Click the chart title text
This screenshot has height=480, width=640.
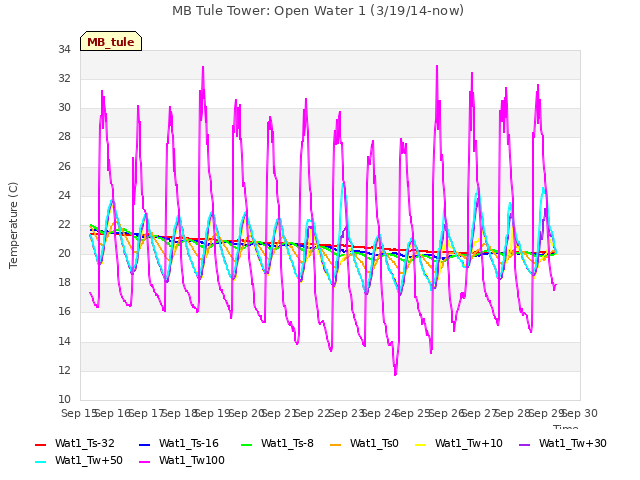tap(318, 11)
